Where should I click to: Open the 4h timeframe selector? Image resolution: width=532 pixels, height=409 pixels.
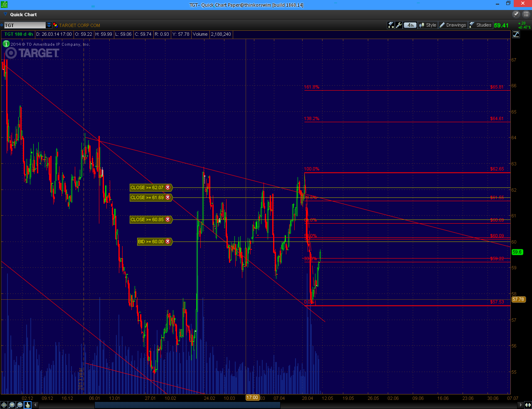(x=410, y=25)
